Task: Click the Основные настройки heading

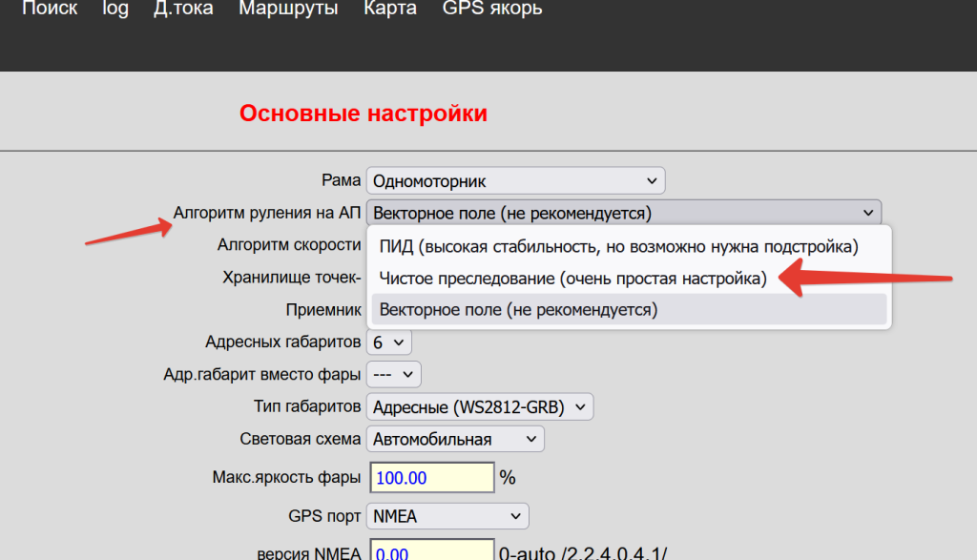Action: coord(363,114)
